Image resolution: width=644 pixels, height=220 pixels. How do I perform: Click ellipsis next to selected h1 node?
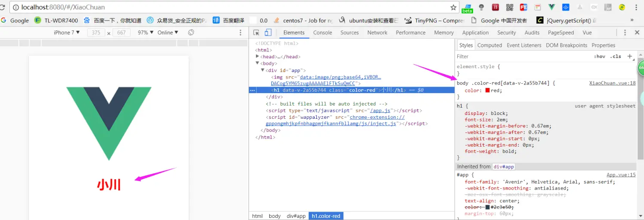[x=252, y=90]
